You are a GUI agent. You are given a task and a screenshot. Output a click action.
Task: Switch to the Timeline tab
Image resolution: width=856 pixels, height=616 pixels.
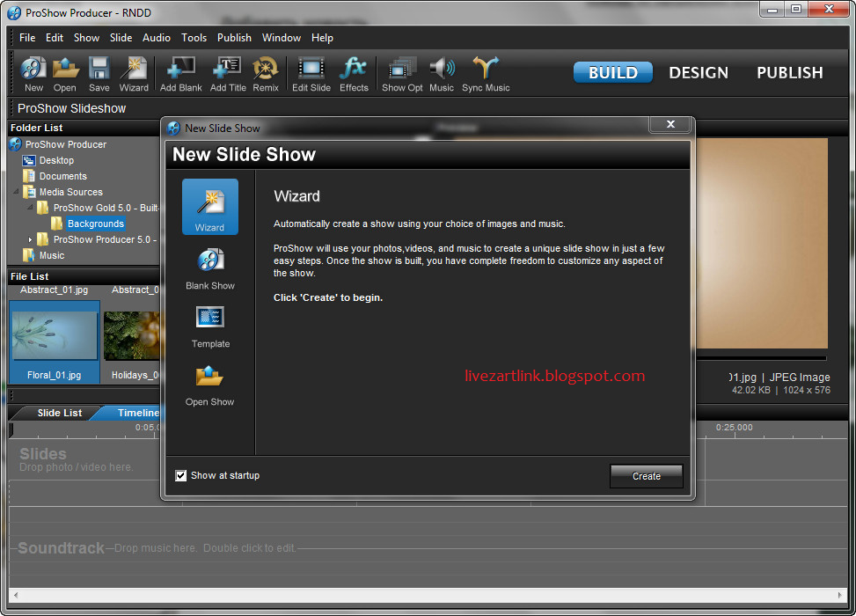131,413
